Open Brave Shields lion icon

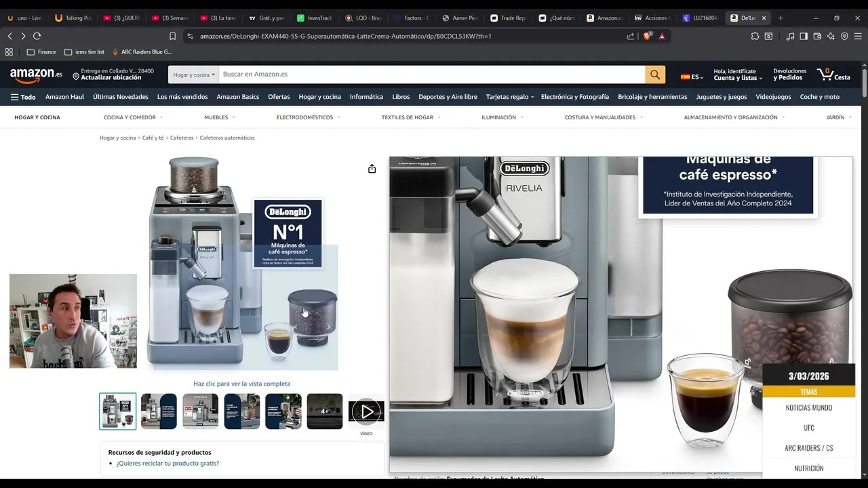coord(647,36)
